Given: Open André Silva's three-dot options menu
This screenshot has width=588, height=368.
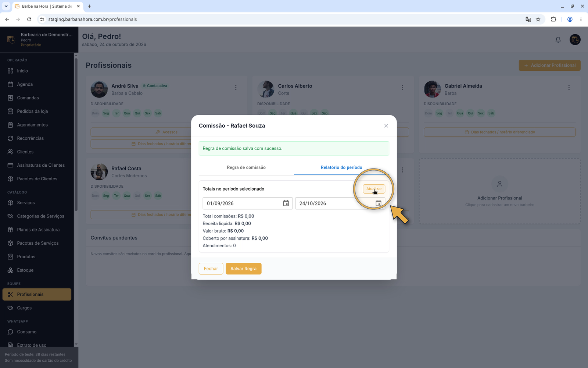Looking at the screenshot, I should (236, 88).
